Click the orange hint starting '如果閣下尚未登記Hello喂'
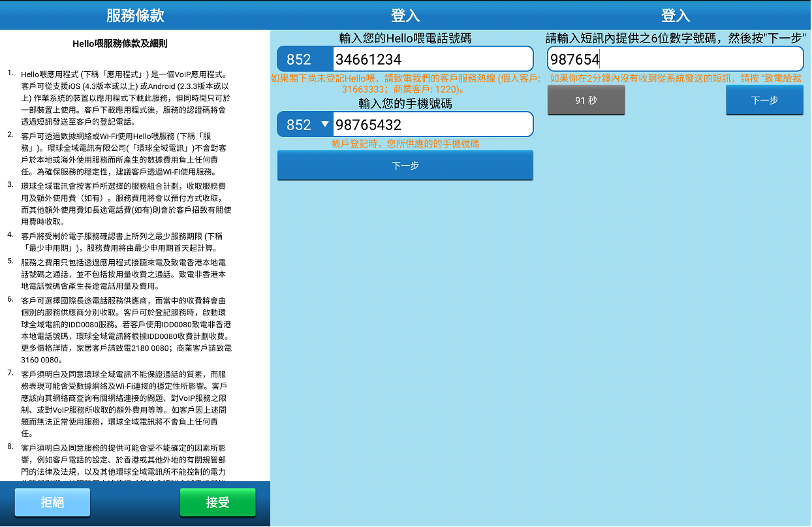Image resolution: width=812 pixels, height=527 pixels. [405, 84]
